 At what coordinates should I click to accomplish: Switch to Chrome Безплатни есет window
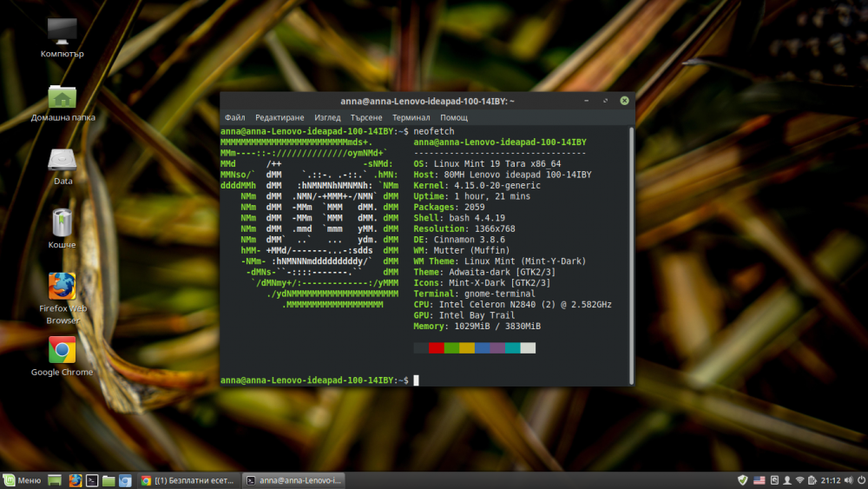188,480
